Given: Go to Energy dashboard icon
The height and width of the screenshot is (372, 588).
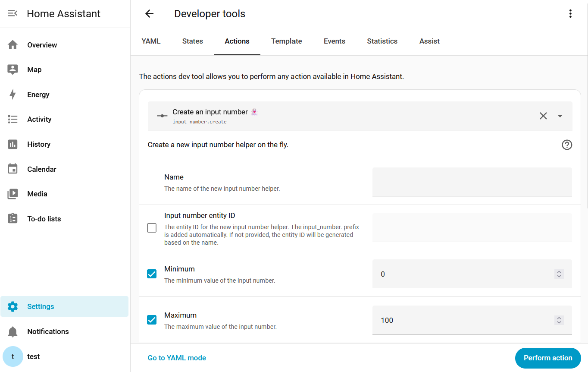Looking at the screenshot, I should coord(13,95).
